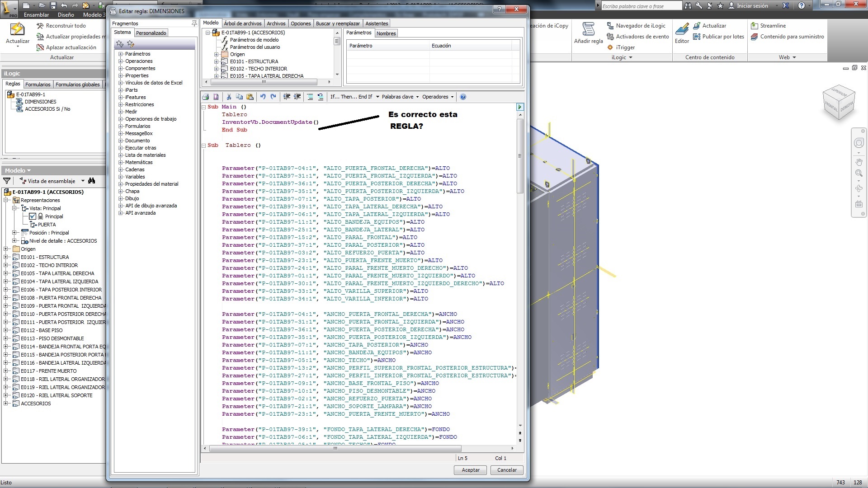Click the paste clipboard icon in editor

pos(250,97)
